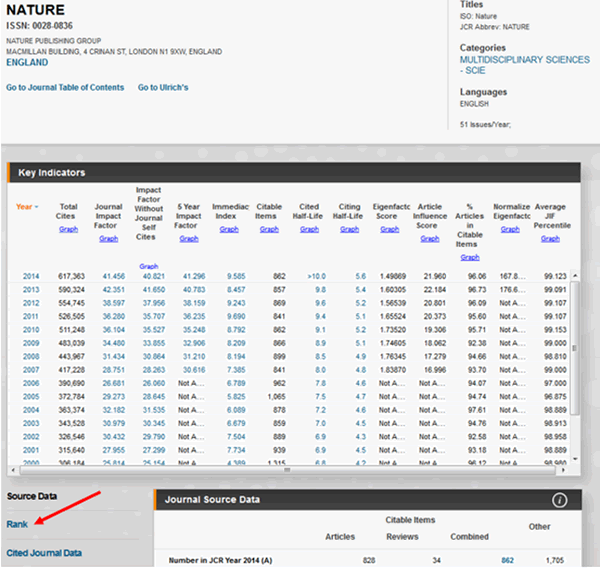Sort the table by the Year arrow
Screen dimensions: 600x568
38,207
